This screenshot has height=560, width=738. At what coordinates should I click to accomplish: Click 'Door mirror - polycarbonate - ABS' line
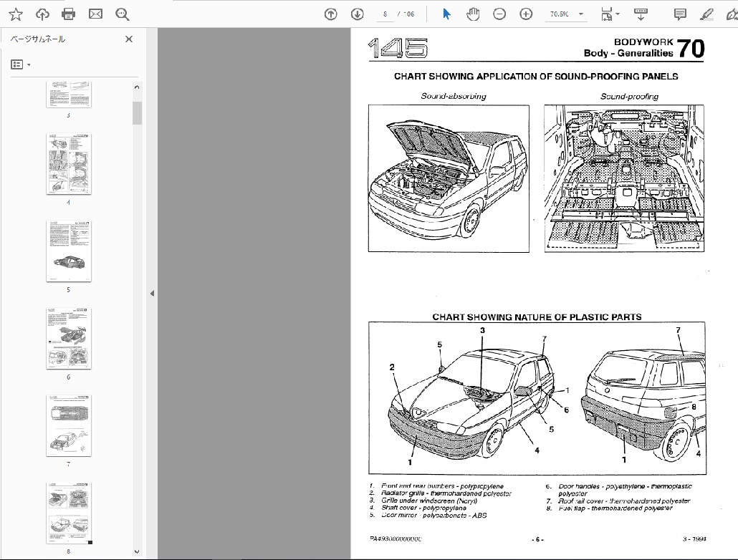click(433, 516)
